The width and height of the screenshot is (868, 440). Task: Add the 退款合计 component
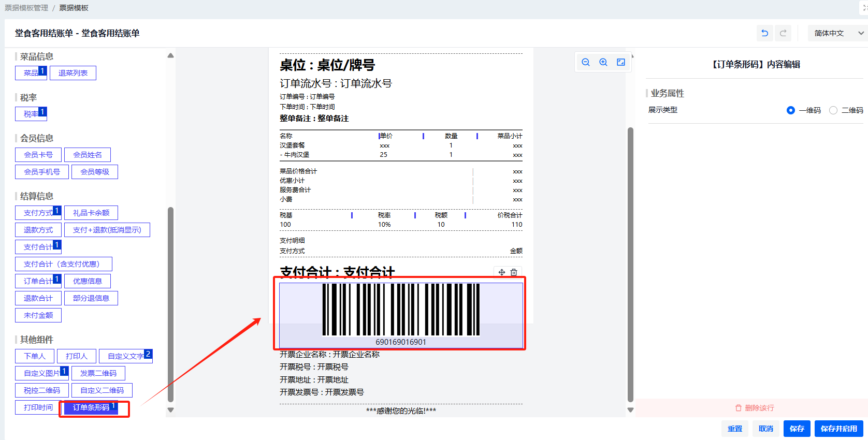38,298
